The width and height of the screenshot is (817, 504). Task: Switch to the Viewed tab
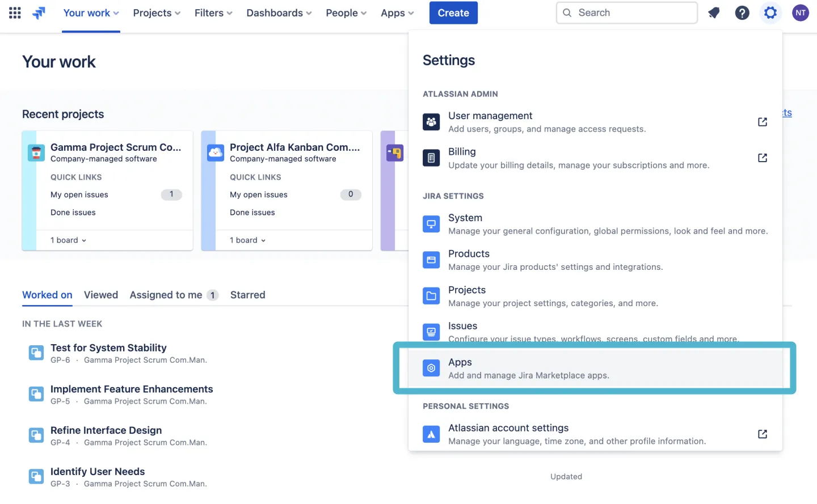pos(101,295)
